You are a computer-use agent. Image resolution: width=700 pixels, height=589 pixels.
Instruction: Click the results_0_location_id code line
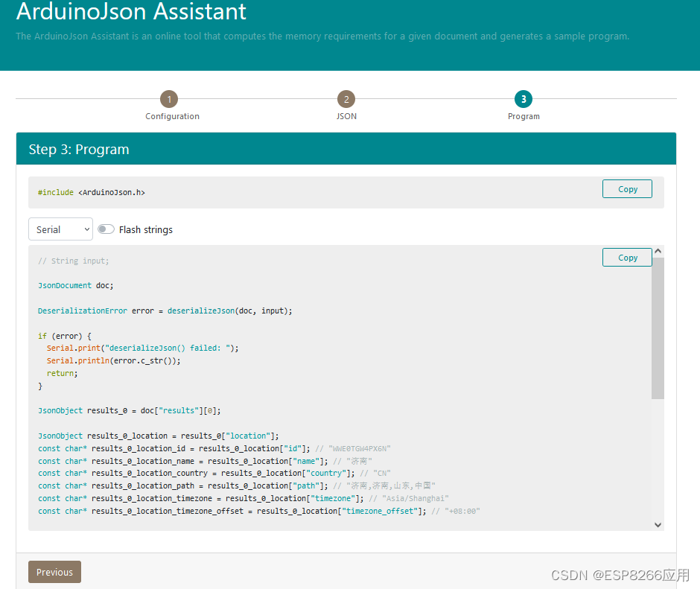coord(214,448)
